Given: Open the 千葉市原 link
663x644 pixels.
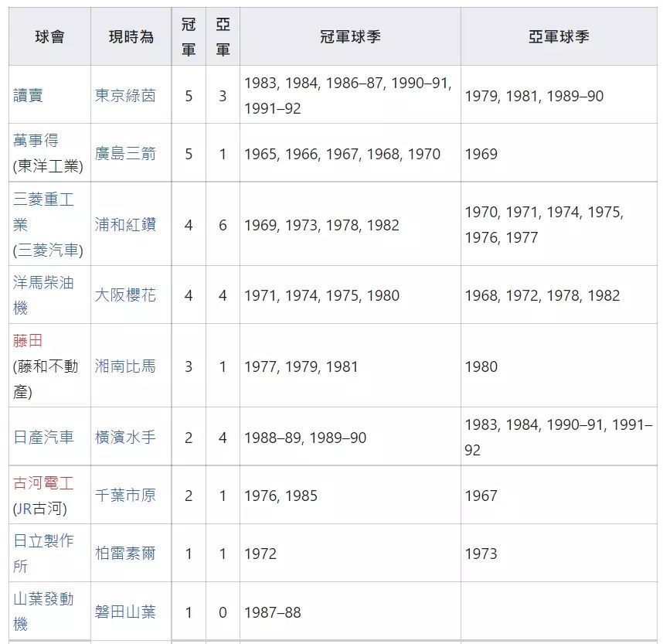Looking at the screenshot, I should coord(125,495).
